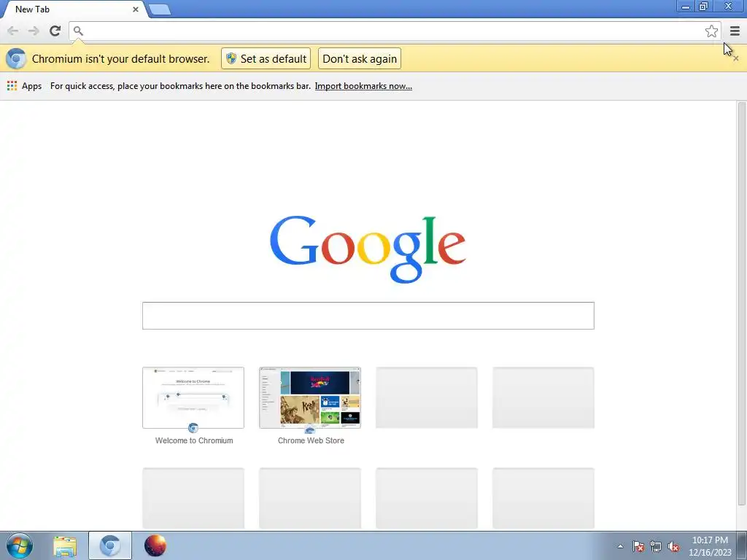Click the network status tray icon
Screen dimensions: 747x560
656,546
